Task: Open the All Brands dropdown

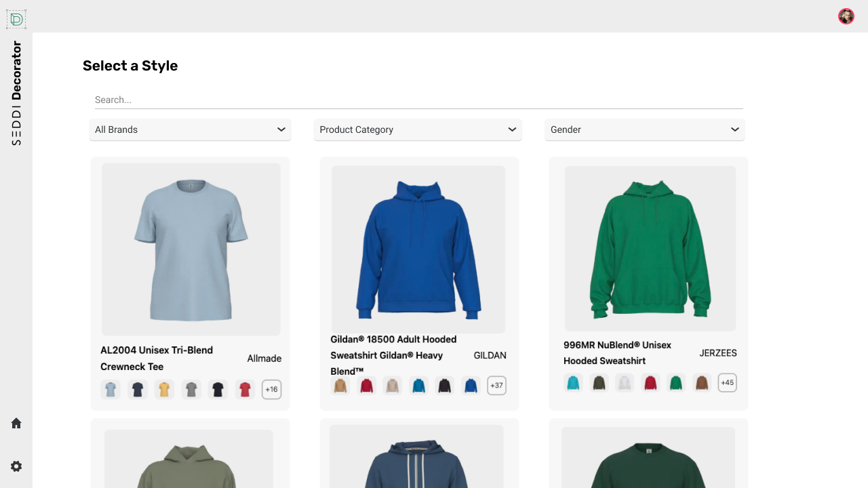Action: (x=190, y=129)
